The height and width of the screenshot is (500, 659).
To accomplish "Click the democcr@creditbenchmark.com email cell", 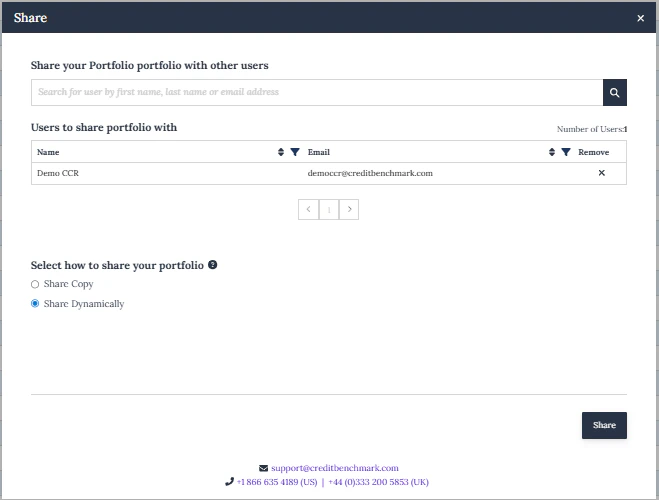I will click(x=370, y=173).
